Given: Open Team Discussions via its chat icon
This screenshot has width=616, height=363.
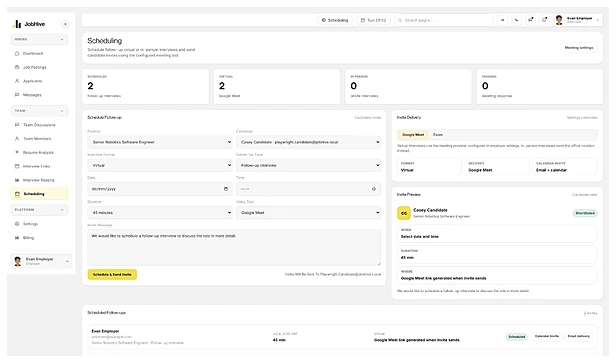Looking at the screenshot, I should [17, 125].
